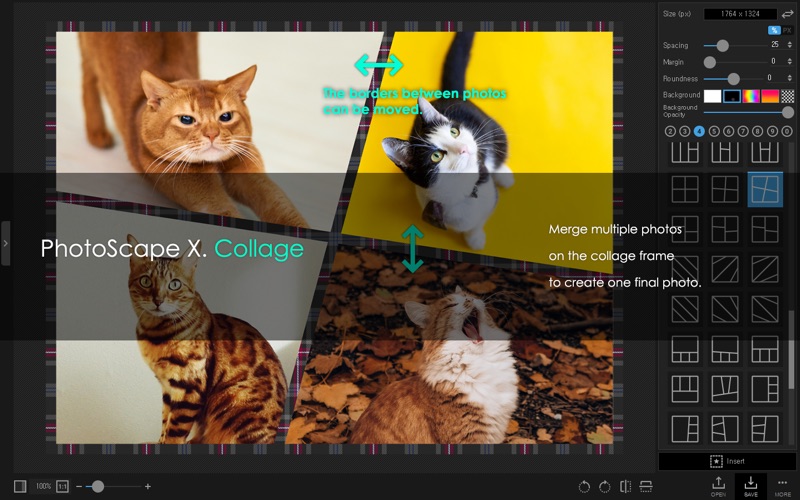Click the swap width and height icon
The width and height of the screenshot is (800, 500).
pyautogui.click(x=787, y=14)
